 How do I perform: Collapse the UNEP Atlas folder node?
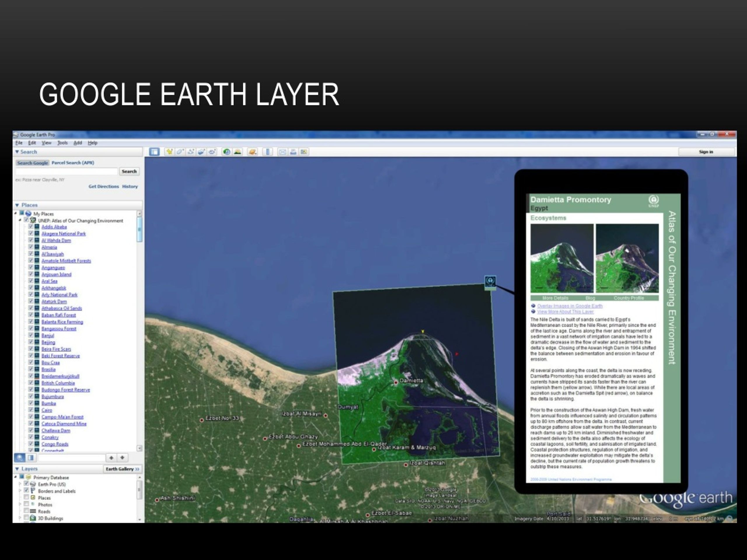(20, 220)
